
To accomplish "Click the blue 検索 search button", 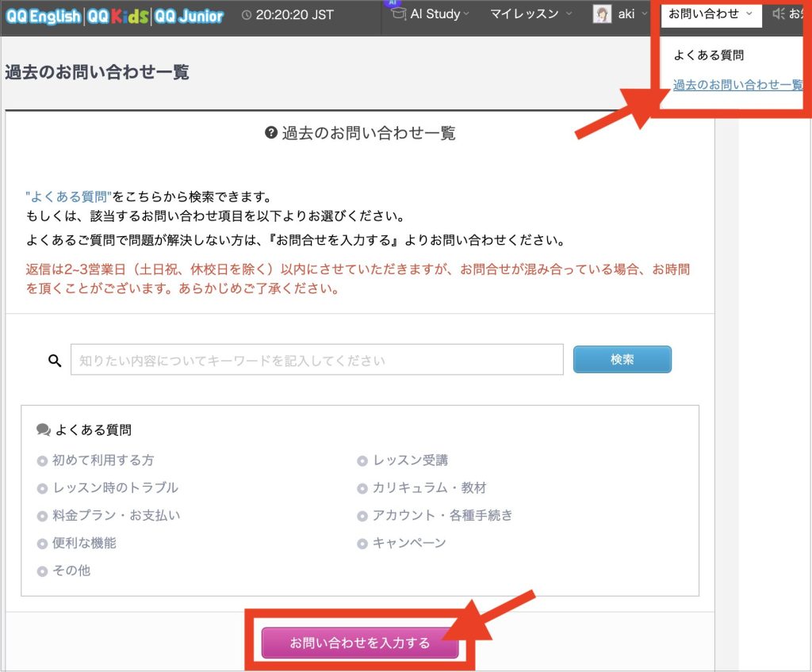I will click(622, 359).
